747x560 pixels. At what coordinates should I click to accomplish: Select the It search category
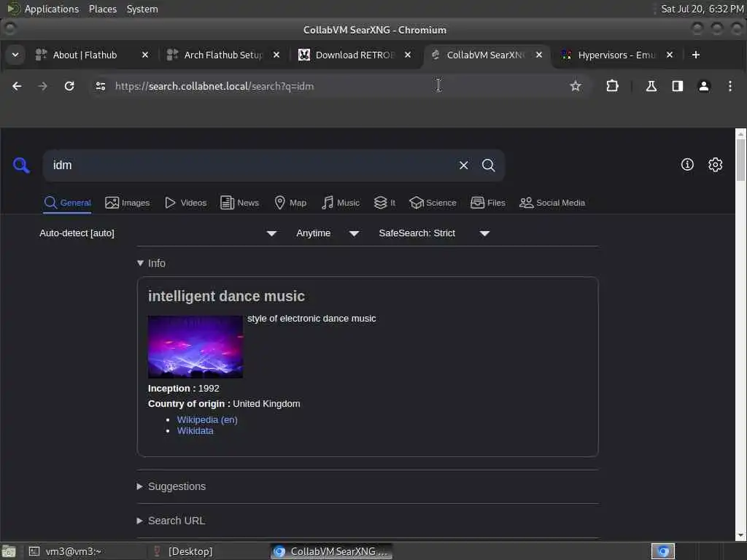[384, 203]
